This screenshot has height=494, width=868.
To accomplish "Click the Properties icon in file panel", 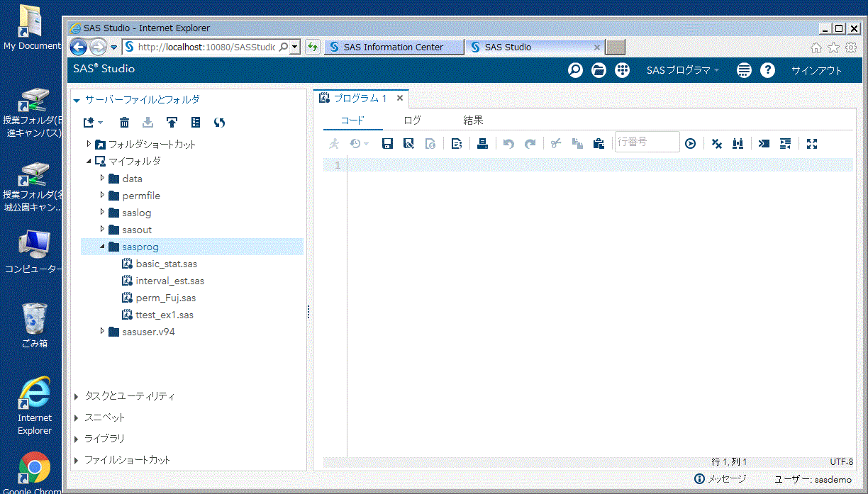I will click(196, 122).
